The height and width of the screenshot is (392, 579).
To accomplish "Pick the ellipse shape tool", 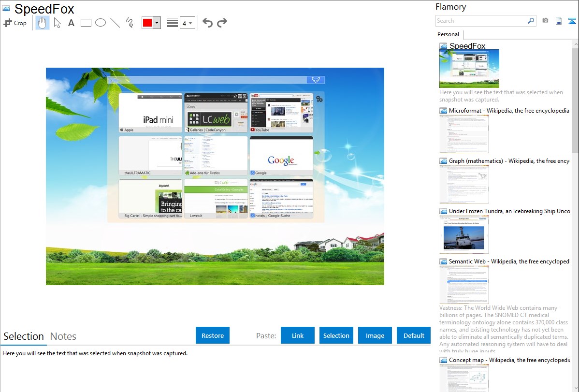I will coord(101,23).
